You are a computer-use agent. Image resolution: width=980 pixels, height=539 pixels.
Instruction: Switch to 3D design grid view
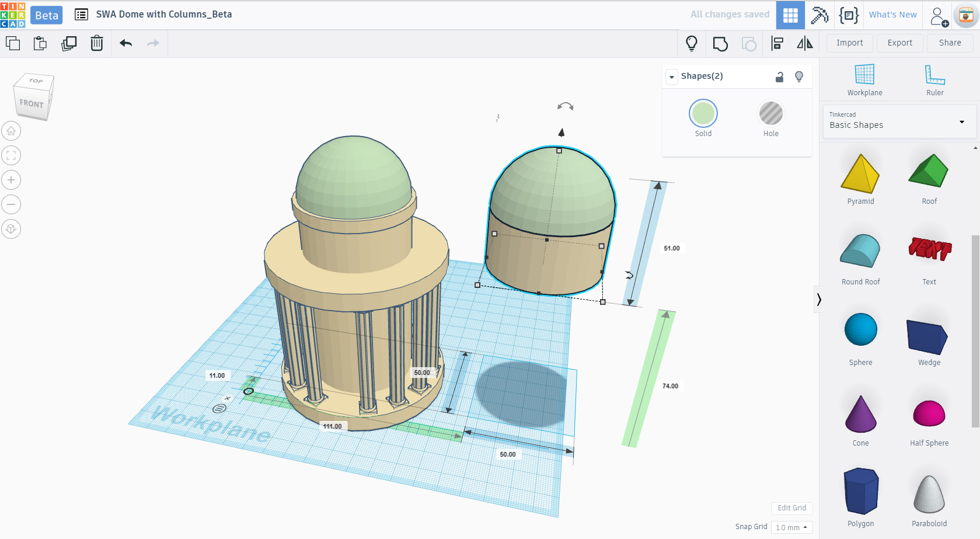pyautogui.click(x=790, y=15)
